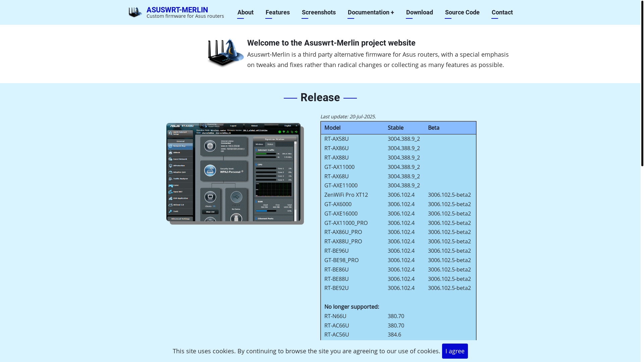644x362 pixels.
Task: Open the Download page
Action: [420, 12]
